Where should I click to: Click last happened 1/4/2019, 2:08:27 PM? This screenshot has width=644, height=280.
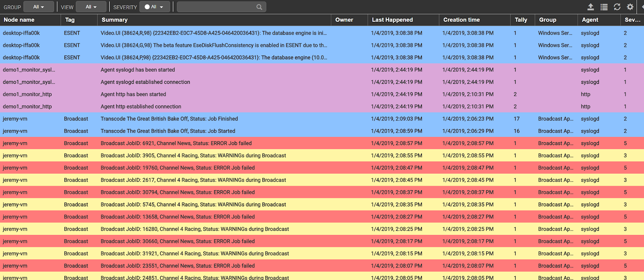396,217
